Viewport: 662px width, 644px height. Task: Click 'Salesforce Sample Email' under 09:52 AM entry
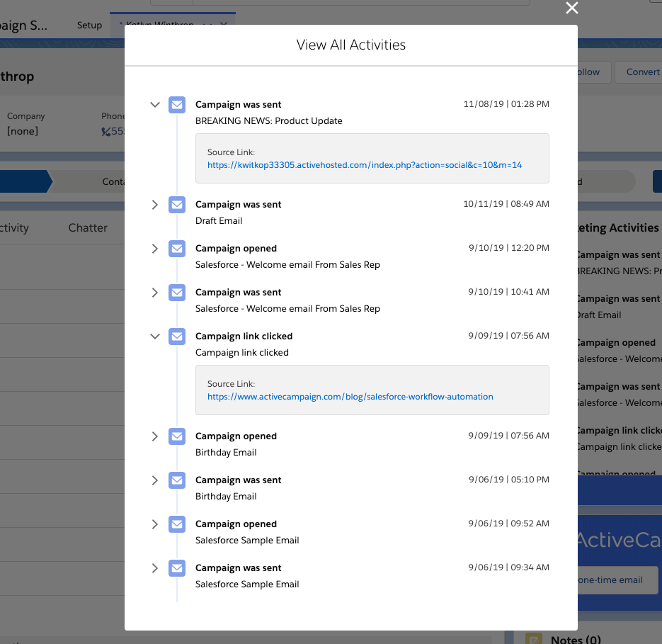click(247, 540)
